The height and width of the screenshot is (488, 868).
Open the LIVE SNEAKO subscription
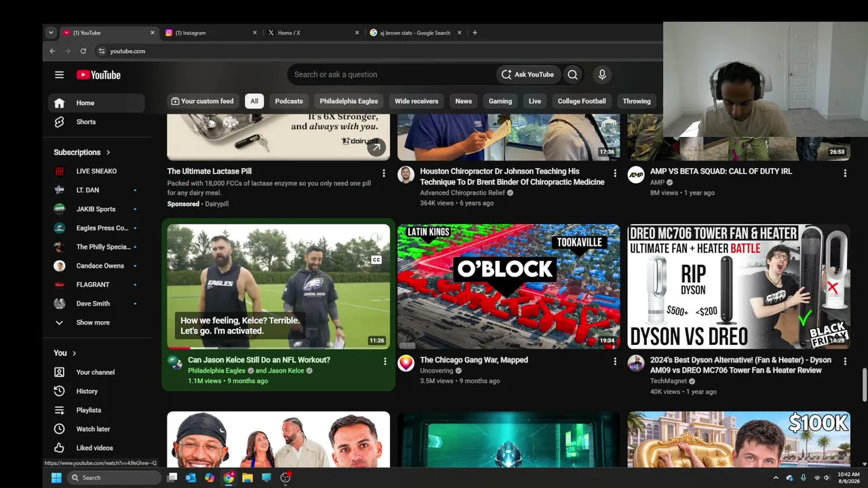click(x=96, y=171)
